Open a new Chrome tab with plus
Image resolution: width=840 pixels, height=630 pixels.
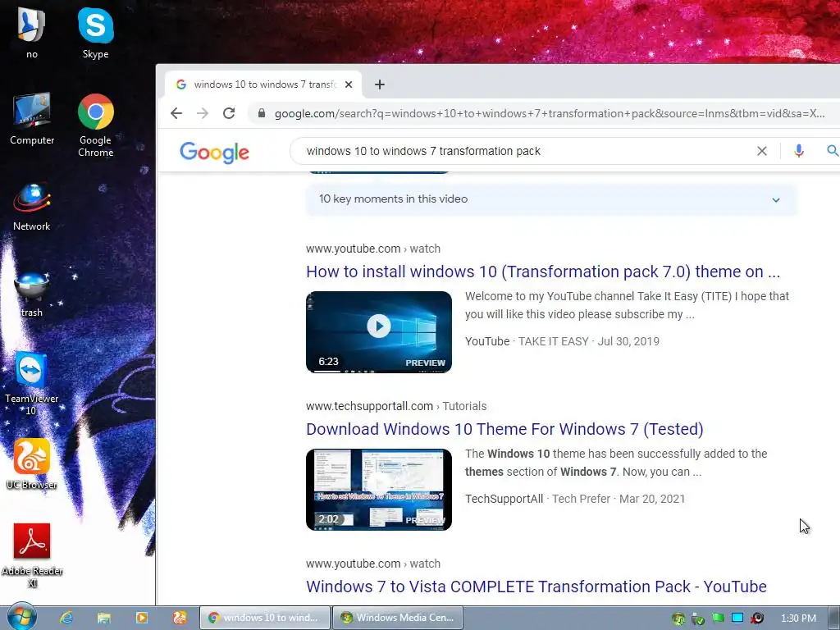coord(379,84)
